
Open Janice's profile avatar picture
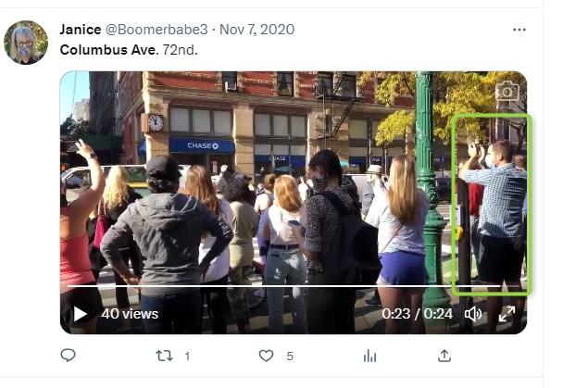click(x=26, y=43)
